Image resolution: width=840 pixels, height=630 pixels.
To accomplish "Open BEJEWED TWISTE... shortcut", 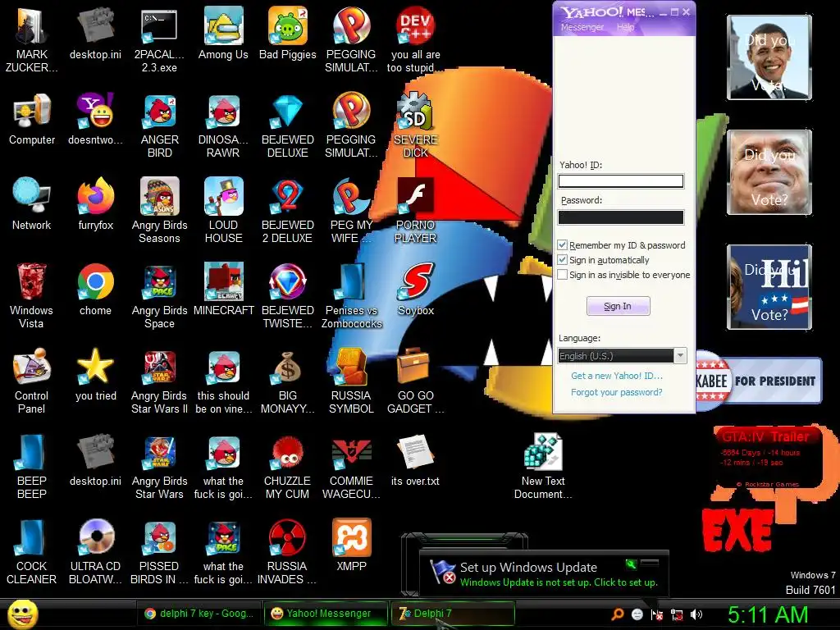I will [x=288, y=295].
